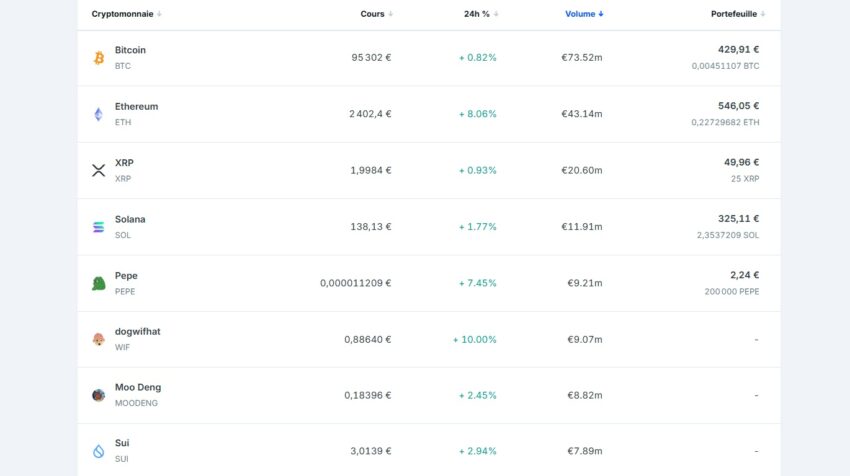This screenshot has height=476, width=850.
Task: Click Solana price 138,13 €
Action: point(371,227)
